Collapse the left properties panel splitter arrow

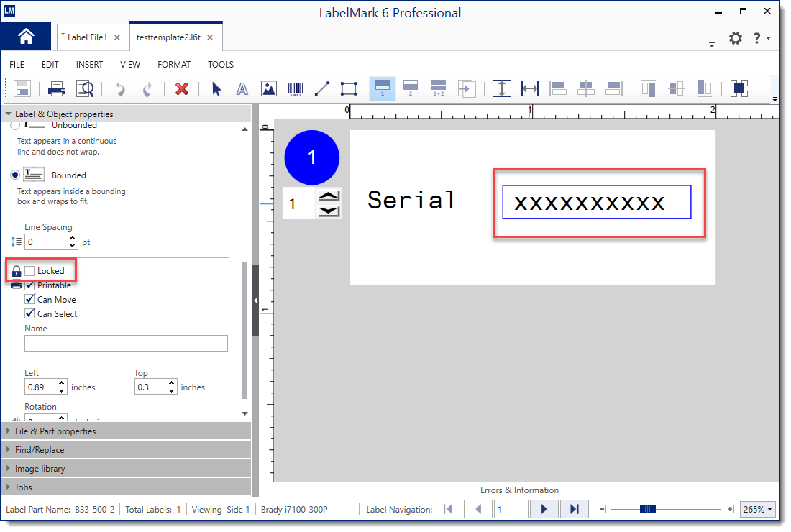coord(256,301)
